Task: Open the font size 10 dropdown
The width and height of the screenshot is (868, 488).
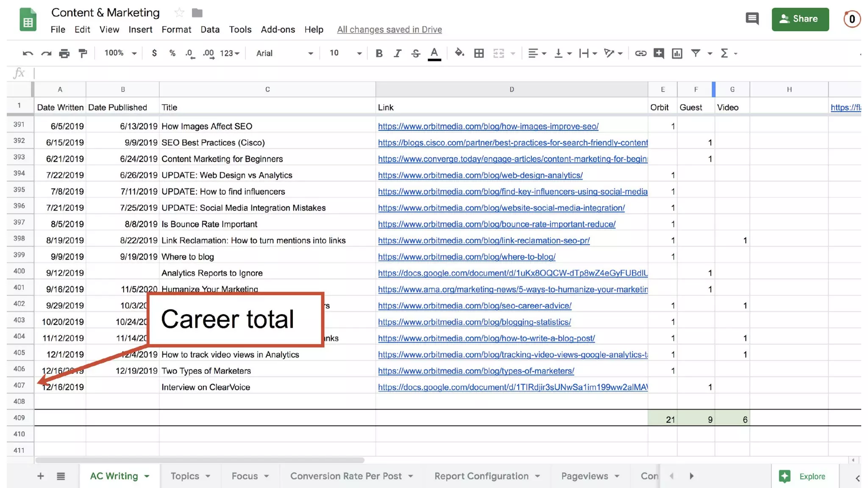Action: [x=345, y=53]
